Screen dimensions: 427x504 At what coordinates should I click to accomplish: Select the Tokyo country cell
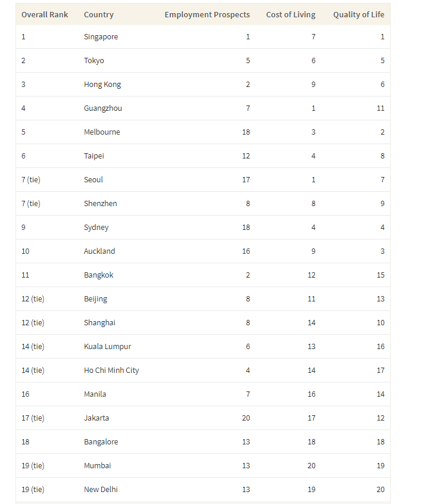pos(94,61)
